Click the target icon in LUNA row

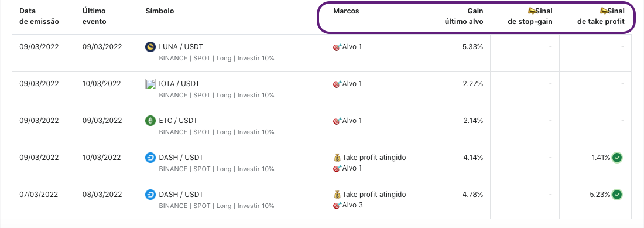click(x=337, y=47)
